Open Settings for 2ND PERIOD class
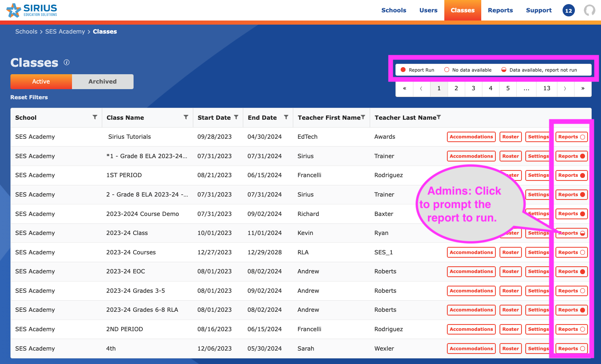Screen dimensions: 601x364 point(538,329)
